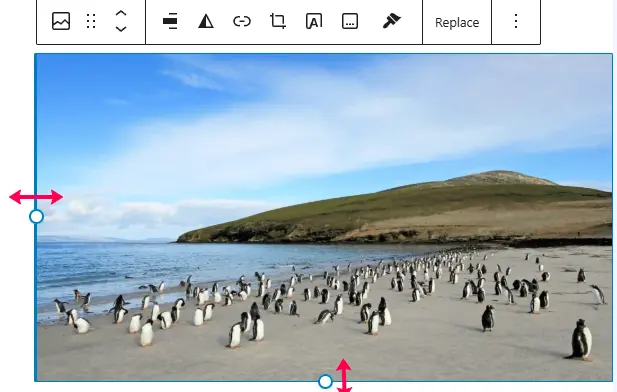Open the alignment options
This screenshot has width=617, height=392.
(170, 21)
